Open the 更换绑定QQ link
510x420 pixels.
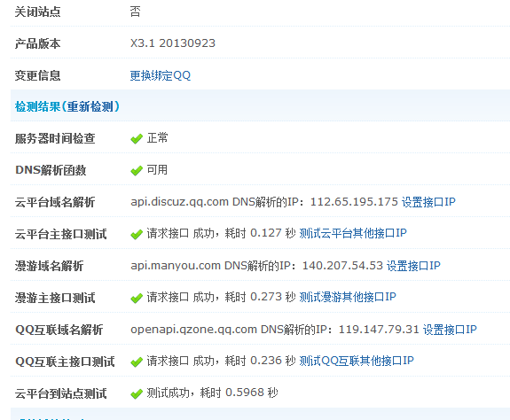click(x=161, y=75)
